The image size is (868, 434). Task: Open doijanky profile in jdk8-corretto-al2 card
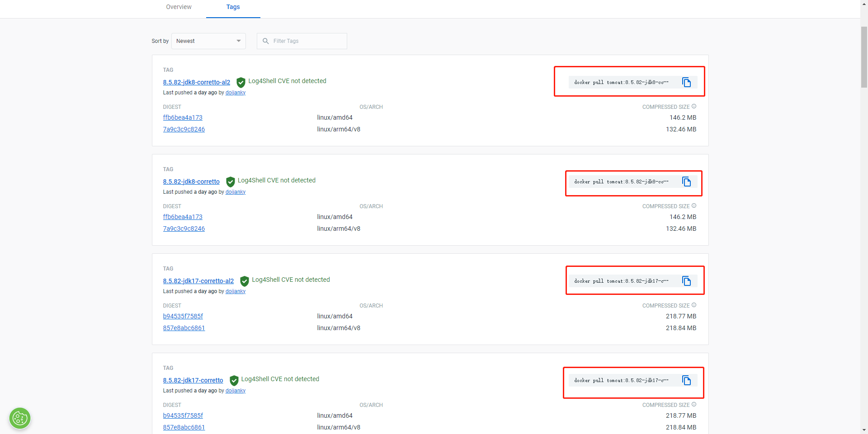coord(236,93)
